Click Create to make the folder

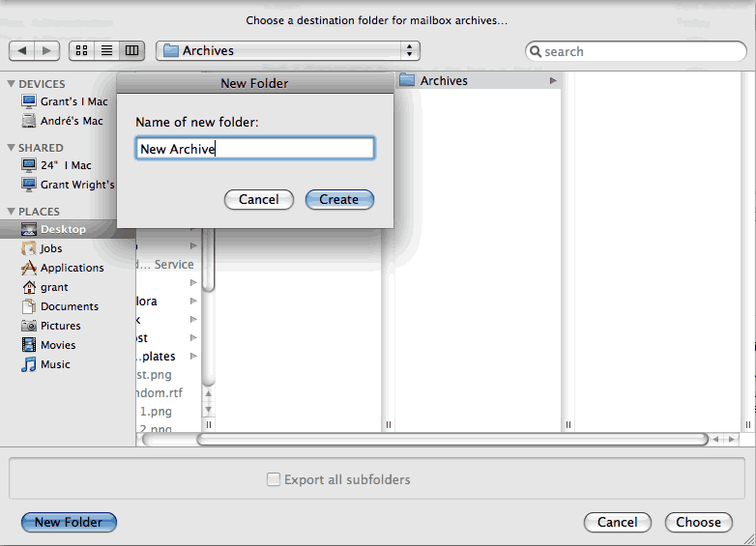click(339, 199)
